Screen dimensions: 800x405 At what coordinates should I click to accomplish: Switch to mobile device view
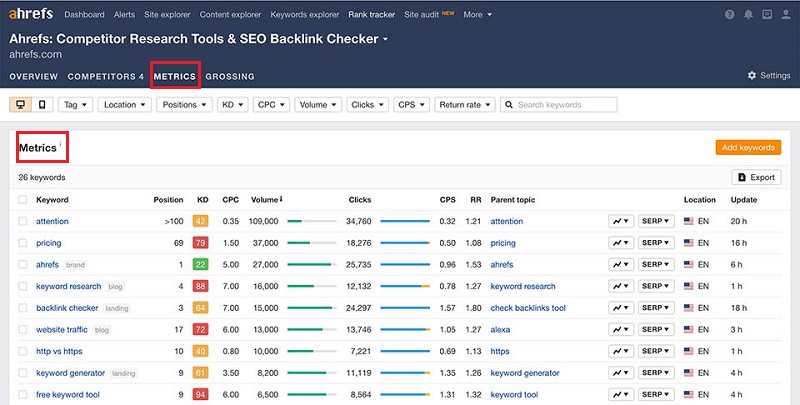[x=42, y=105]
